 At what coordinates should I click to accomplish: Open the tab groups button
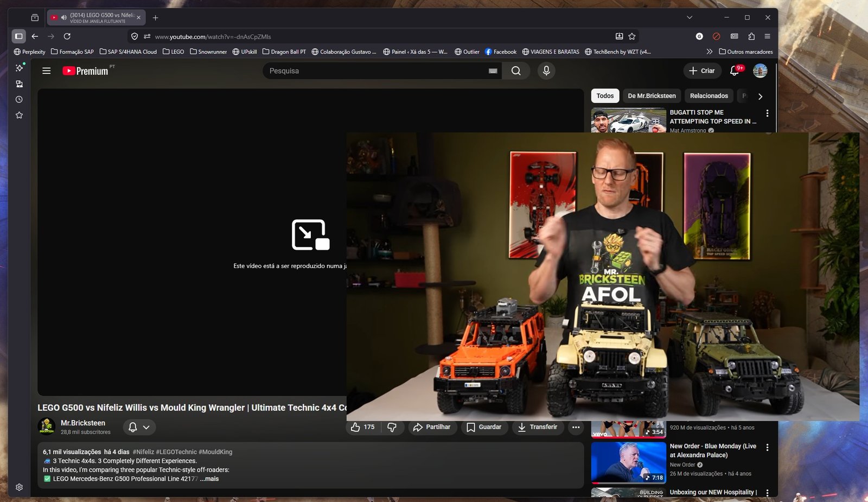[35, 17]
